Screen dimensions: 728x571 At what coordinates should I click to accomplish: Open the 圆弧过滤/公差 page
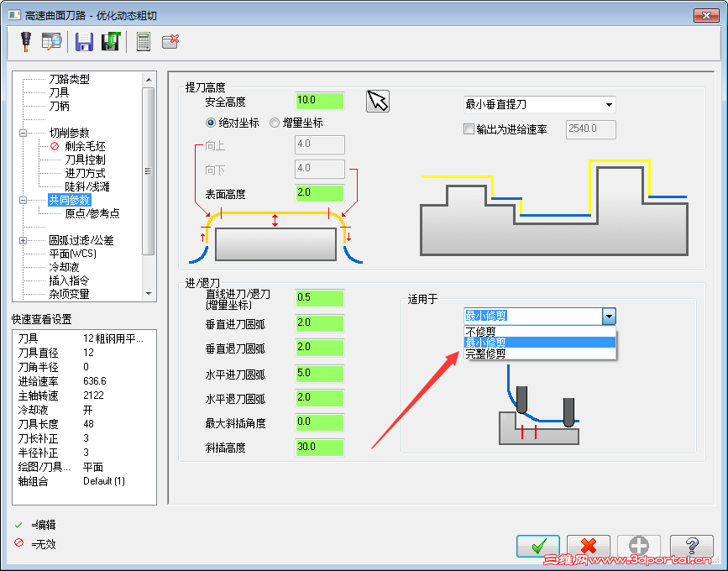[81, 240]
